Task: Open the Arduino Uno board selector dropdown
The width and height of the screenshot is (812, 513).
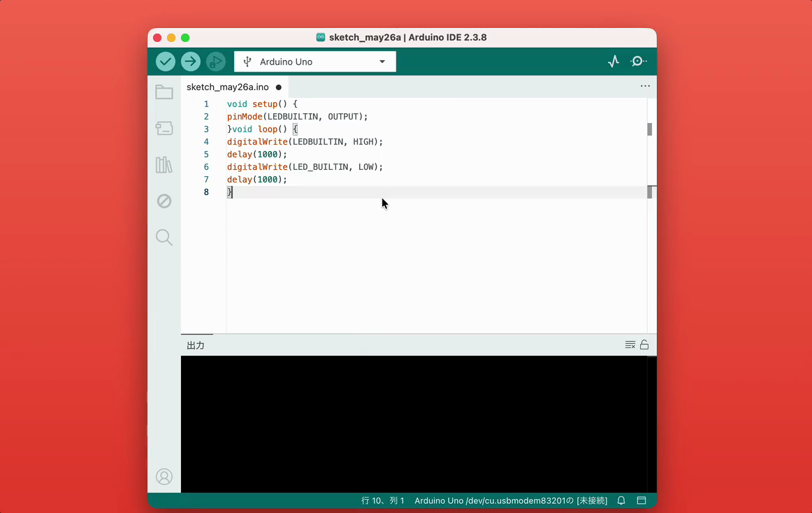Action: coord(315,62)
